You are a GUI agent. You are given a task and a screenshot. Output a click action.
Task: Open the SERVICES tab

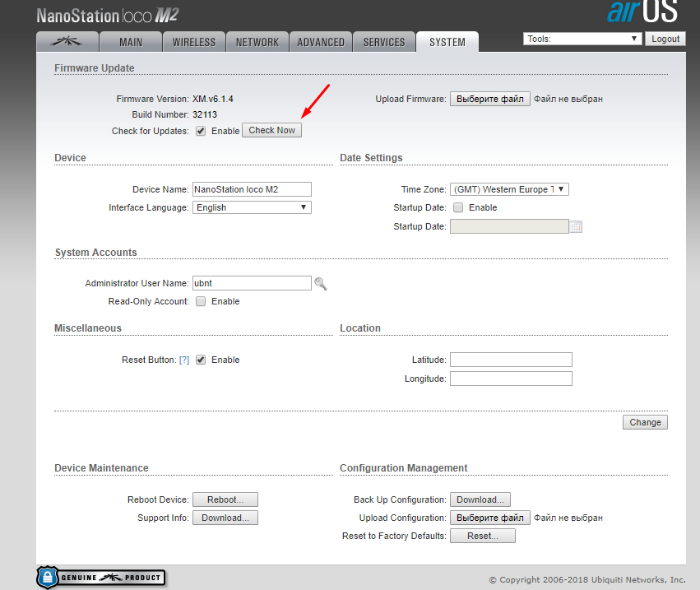384,42
